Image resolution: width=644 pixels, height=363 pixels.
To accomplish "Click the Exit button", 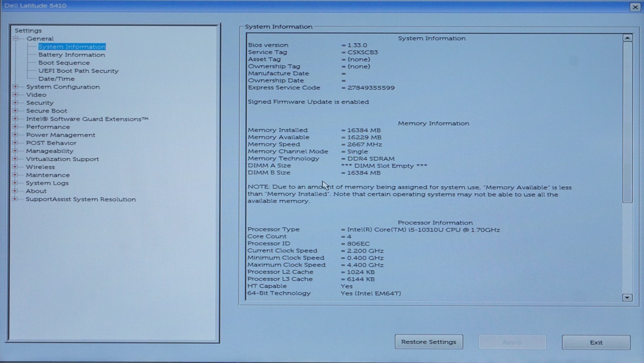I will pos(596,342).
